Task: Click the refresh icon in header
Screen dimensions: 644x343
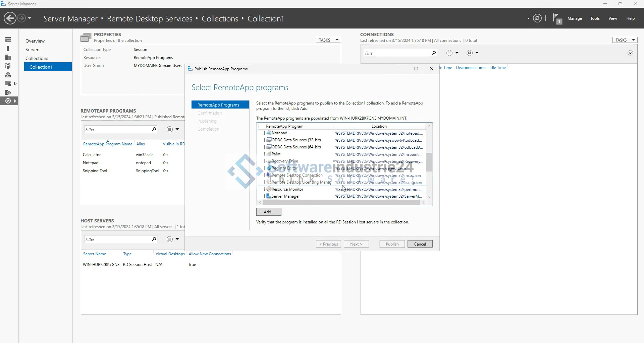Action: point(537,18)
